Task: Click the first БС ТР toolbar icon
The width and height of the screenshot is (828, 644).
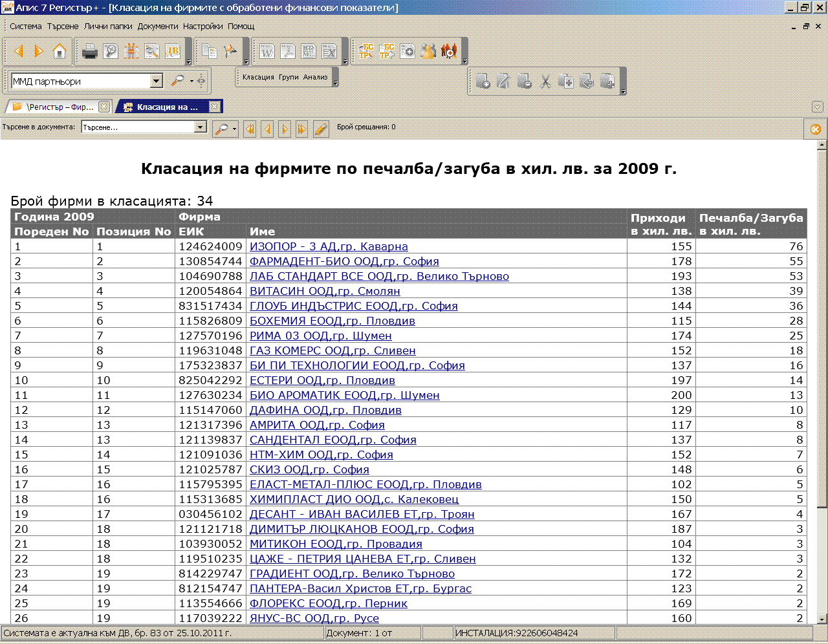Action: pyautogui.click(x=366, y=51)
